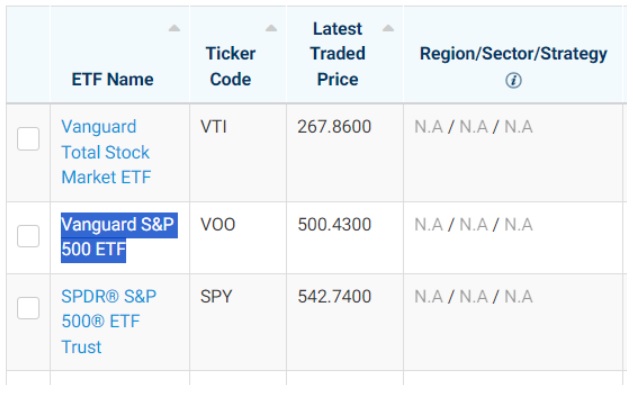Click the ETF Name column header
633x396 pixels.
point(113,79)
